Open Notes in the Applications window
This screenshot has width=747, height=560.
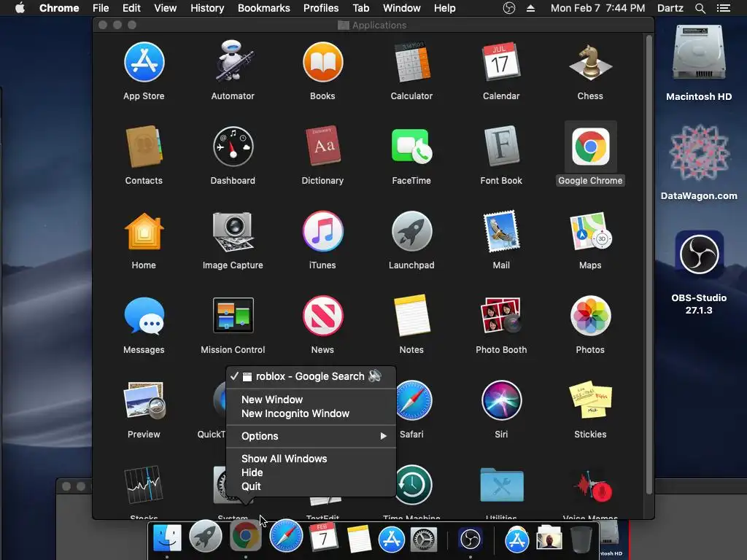411,316
